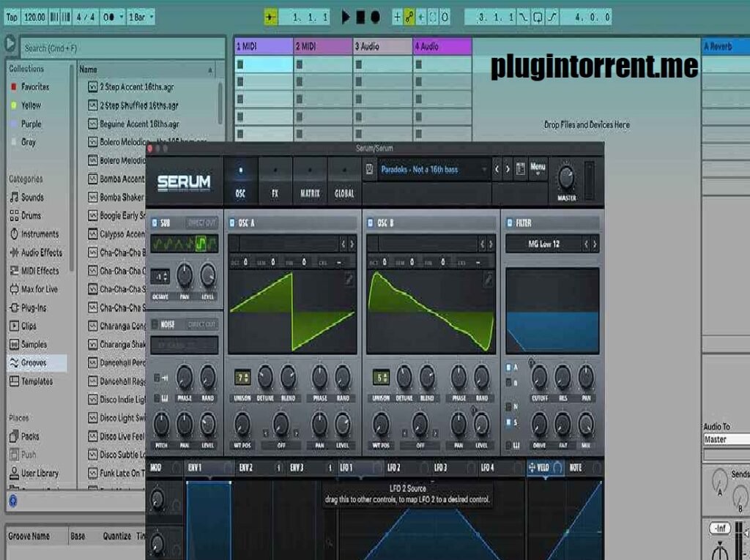Click the Search field in browser

(122, 48)
